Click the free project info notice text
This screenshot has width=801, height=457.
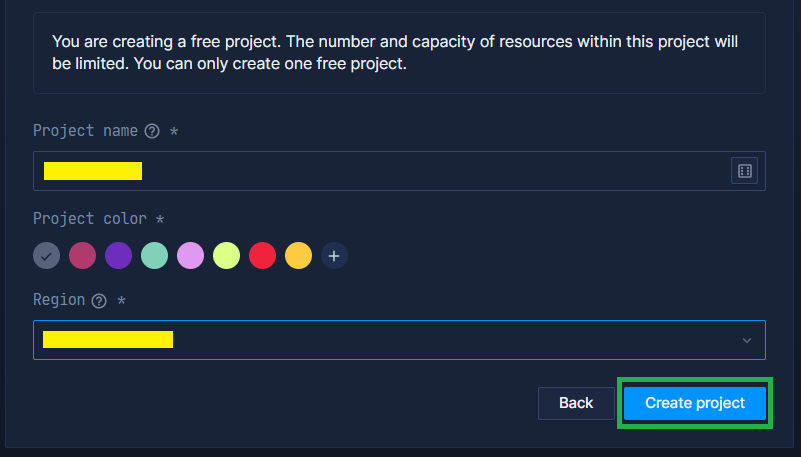[395, 53]
